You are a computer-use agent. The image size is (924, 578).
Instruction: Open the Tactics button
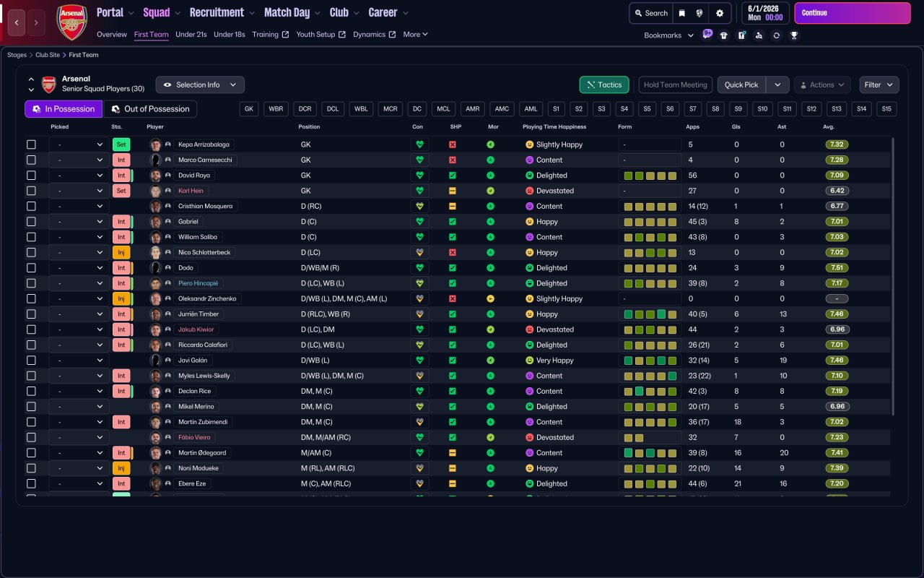(604, 85)
